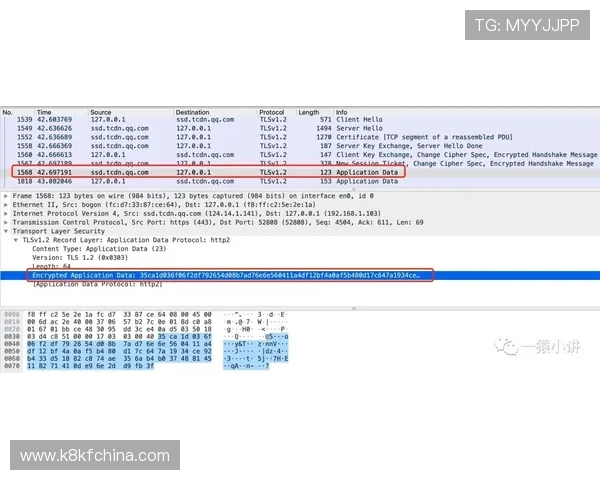Expand Transmission Control Protocol section

click(6, 222)
